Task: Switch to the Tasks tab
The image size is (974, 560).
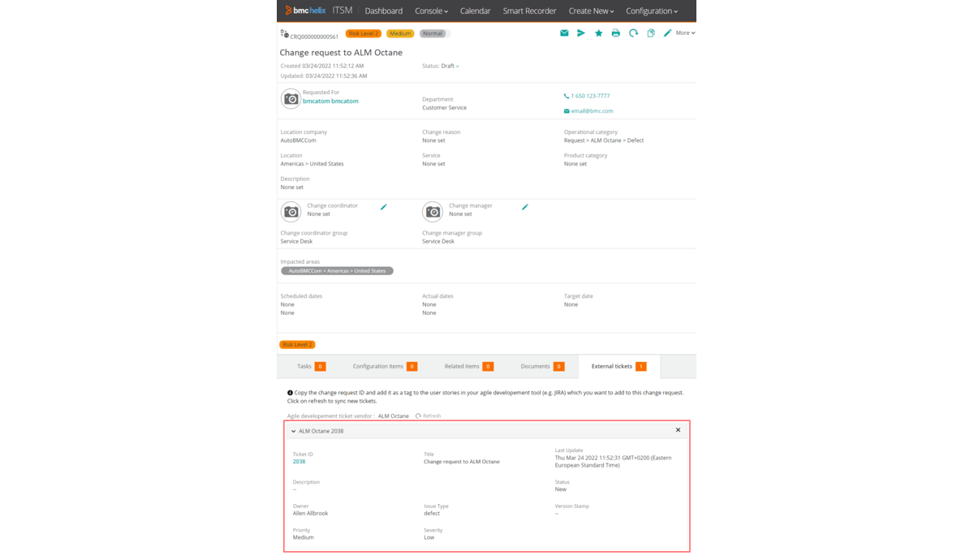Action: [x=310, y=367]
